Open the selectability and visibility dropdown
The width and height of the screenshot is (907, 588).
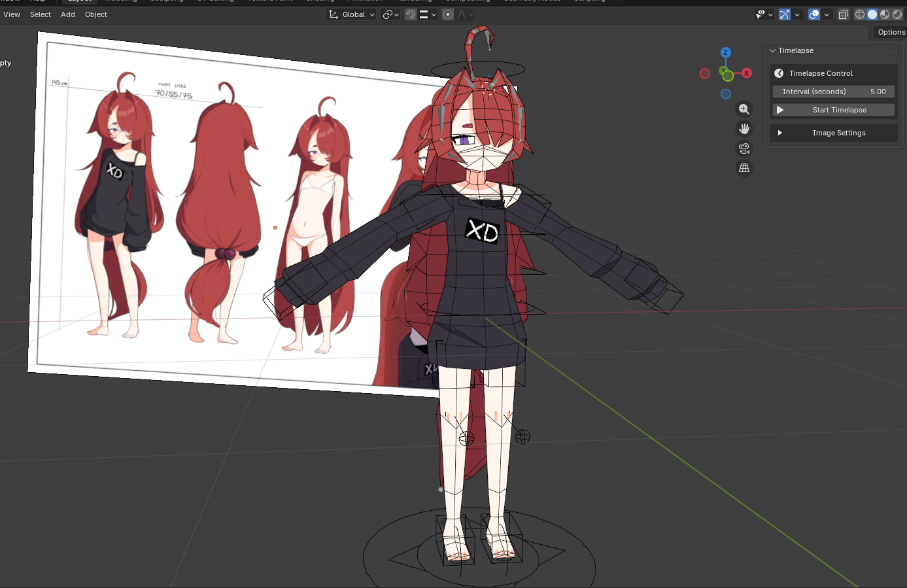[x=764, y=14]
